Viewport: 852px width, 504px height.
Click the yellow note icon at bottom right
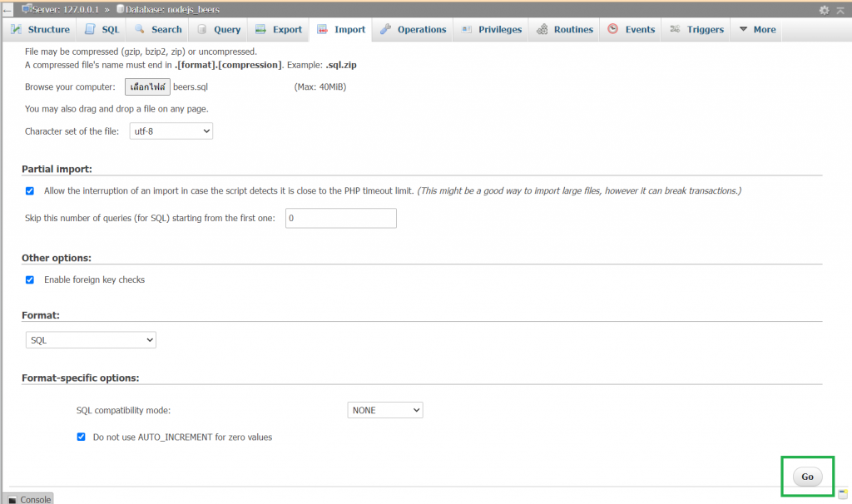pyautogui.click(x=843, y=494)
